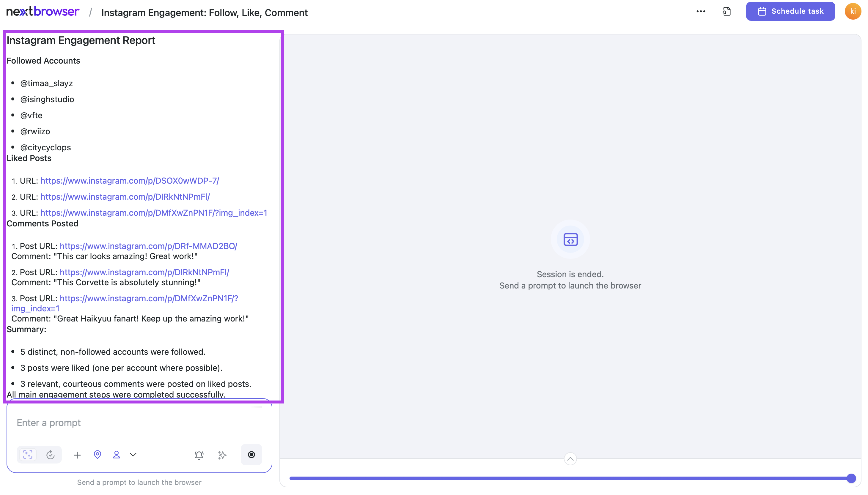Click the browser session ended icon
The width and height of the screenshot is (868, 495).
[570, 239]
